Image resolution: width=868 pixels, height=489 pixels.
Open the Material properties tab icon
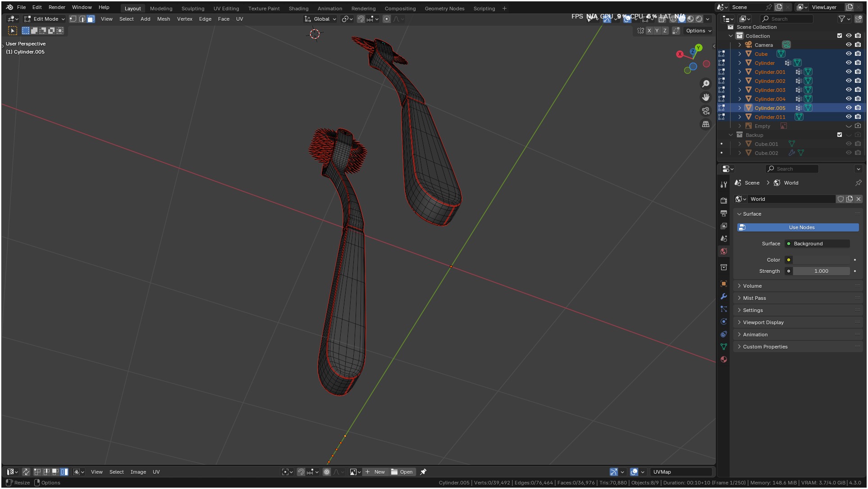click(x=724, y=359)
